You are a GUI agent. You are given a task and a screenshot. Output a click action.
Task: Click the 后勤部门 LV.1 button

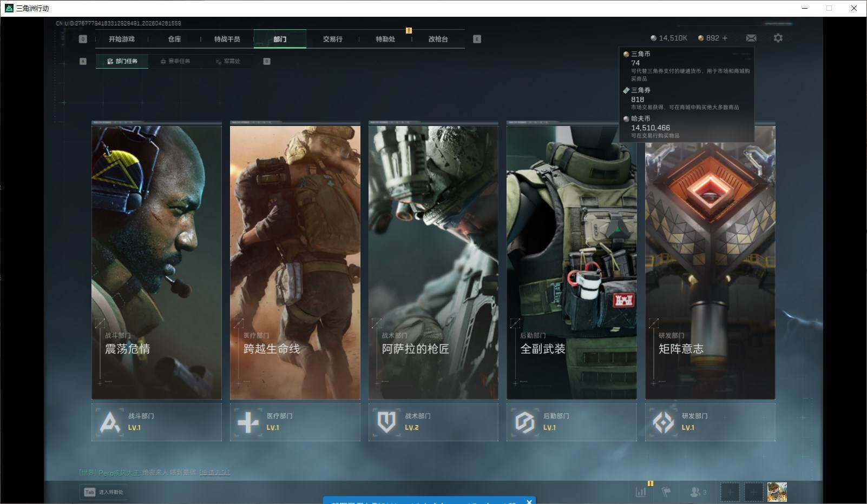572,422
